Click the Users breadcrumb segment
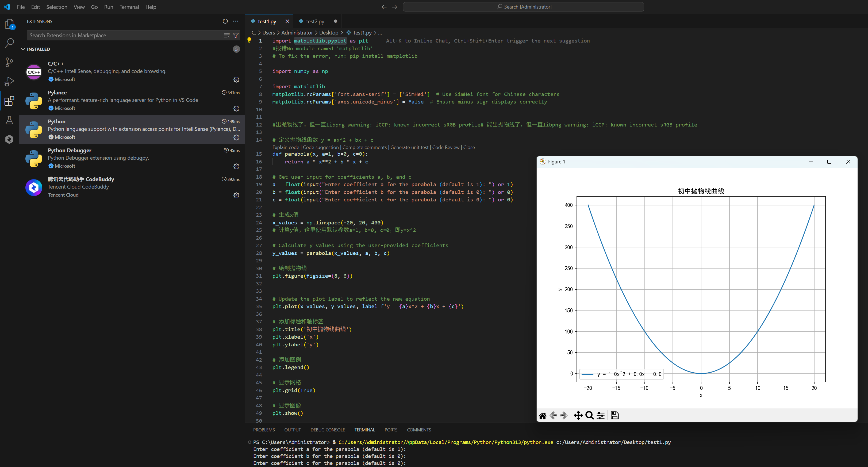The height and width of the screenshot is (467, 868). pyautogui.click(x=268, y=33)
